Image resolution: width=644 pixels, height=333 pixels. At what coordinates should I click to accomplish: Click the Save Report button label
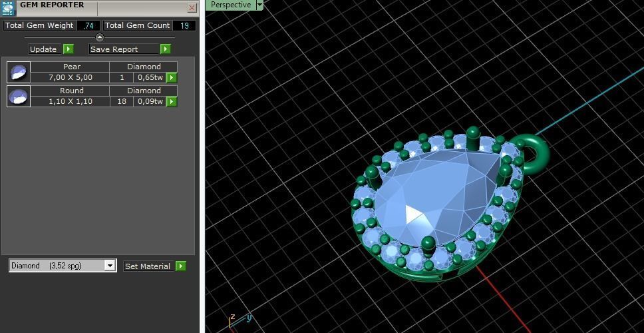click(124, 49)
